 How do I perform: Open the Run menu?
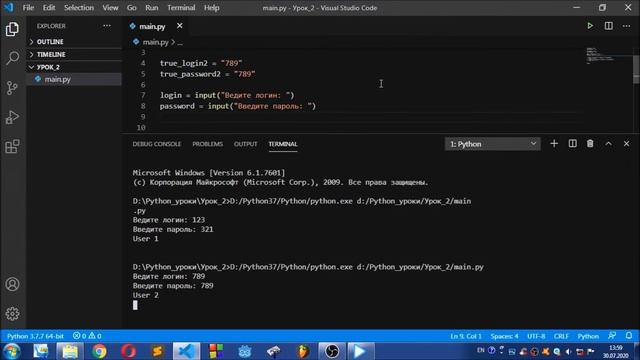151,8
